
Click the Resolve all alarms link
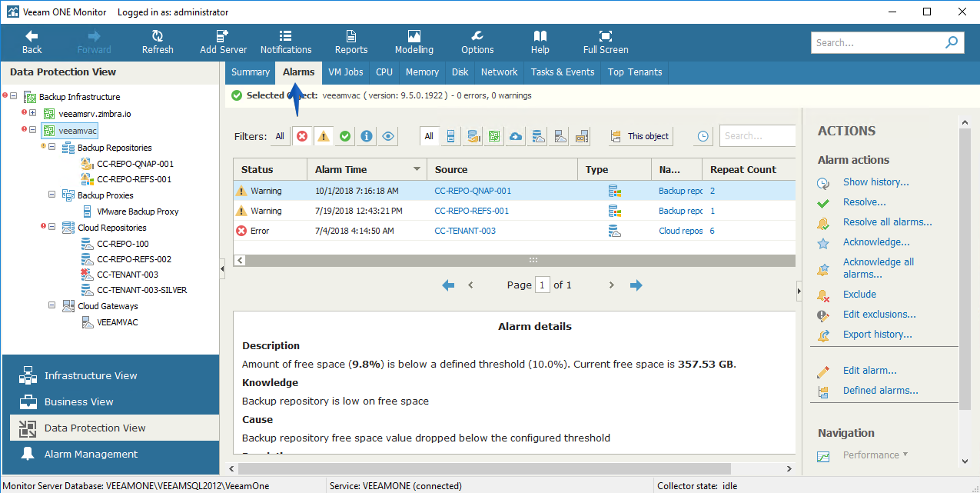[x=887, y=222]
